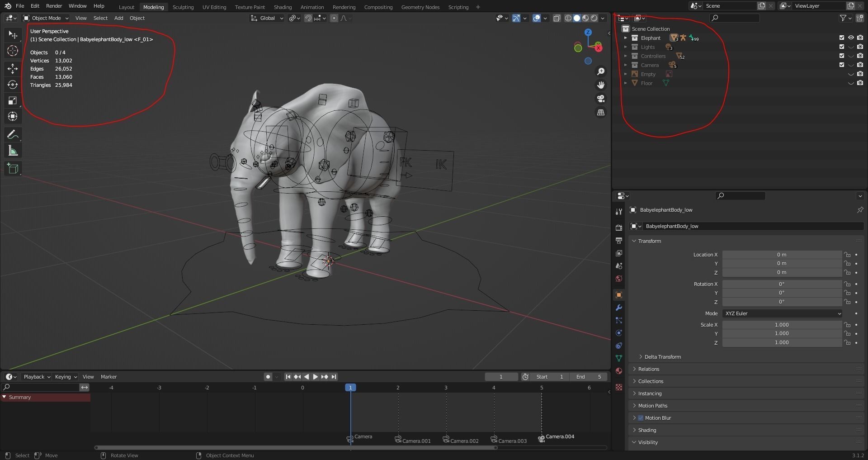This screenshot has width=868, height=460.
Task: Toggle X-ray display button
Action: [557, 18]
